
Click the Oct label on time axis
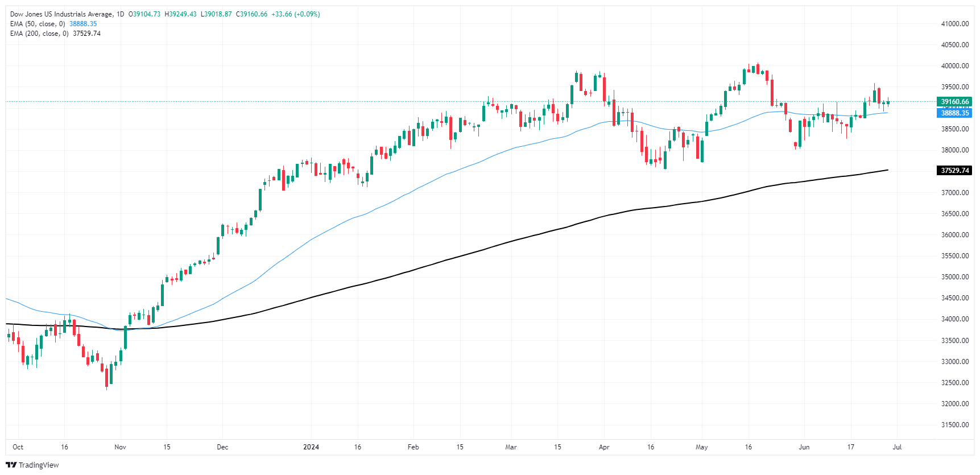[18, 447]
